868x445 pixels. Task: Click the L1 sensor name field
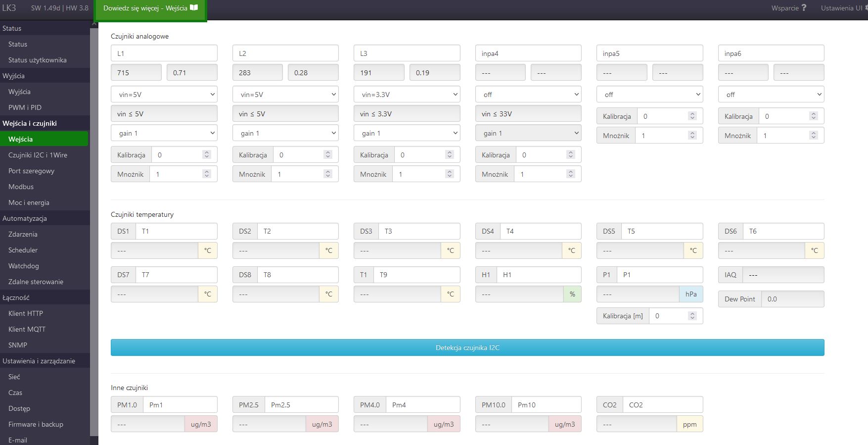tap(164, 53)
